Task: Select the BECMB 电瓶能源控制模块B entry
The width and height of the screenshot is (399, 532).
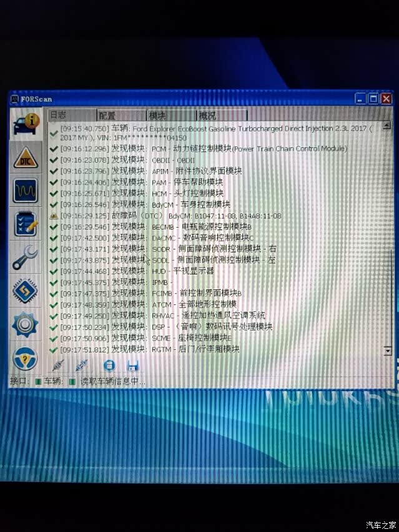Action: coord(156,226)
